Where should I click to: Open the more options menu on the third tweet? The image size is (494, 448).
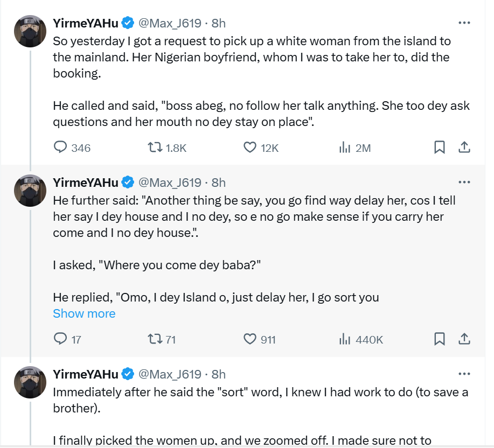[x=464, y=374]
